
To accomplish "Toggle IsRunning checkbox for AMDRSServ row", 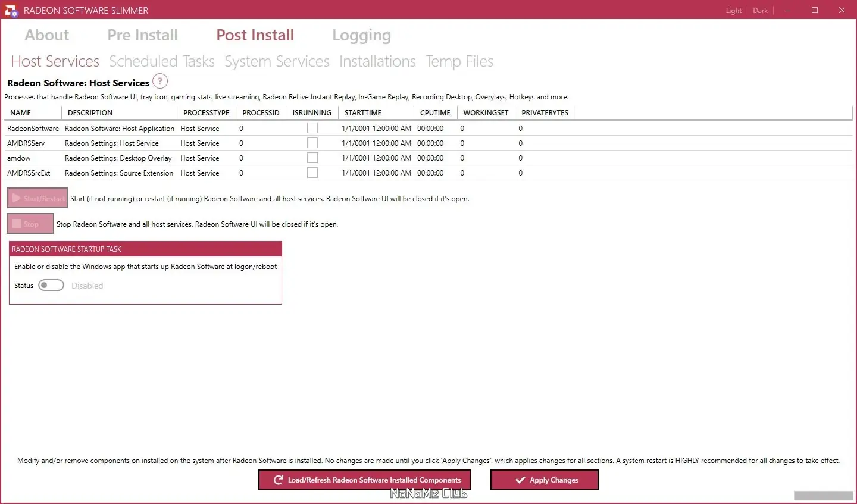I will point(312,143).
